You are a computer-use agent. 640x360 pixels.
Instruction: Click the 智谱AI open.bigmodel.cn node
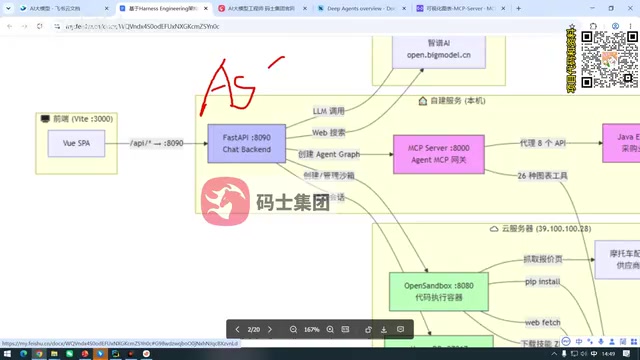coord(439,51)
